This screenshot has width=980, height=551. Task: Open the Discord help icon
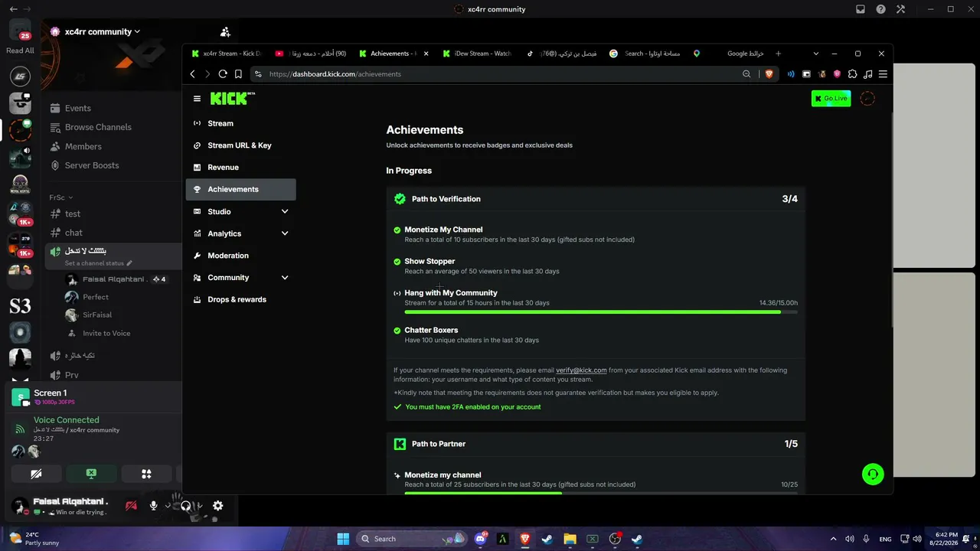click(x=880, y=9)
